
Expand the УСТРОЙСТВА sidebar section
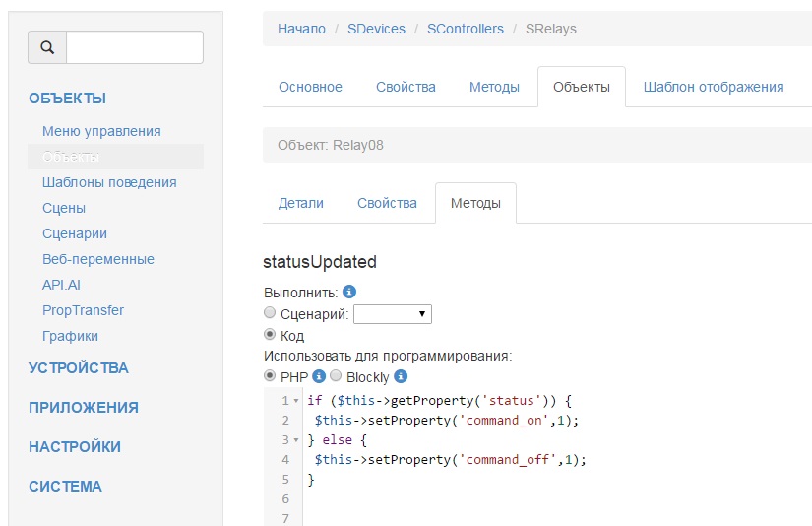(79, 368)
